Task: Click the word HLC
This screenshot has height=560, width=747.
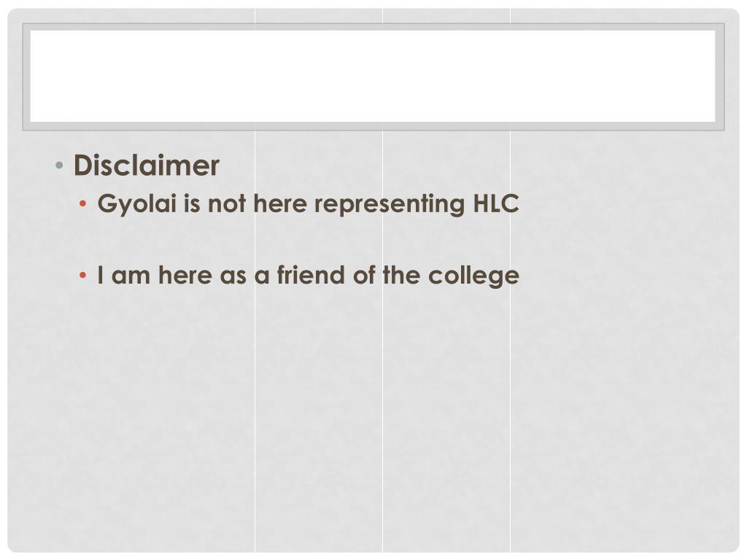Action: 495,203
